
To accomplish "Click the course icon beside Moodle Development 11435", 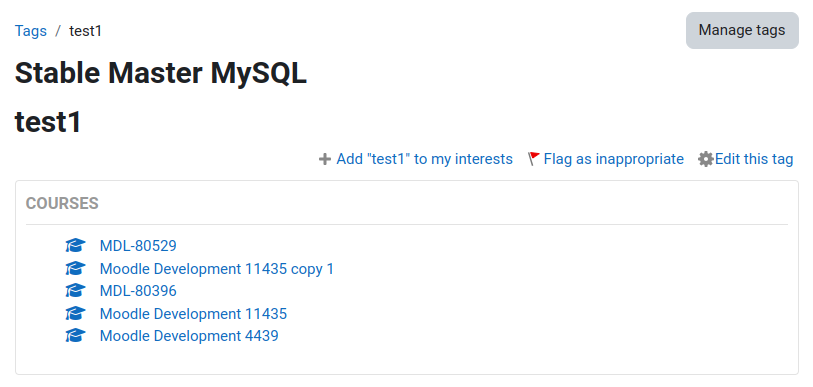I will (75, 313).
